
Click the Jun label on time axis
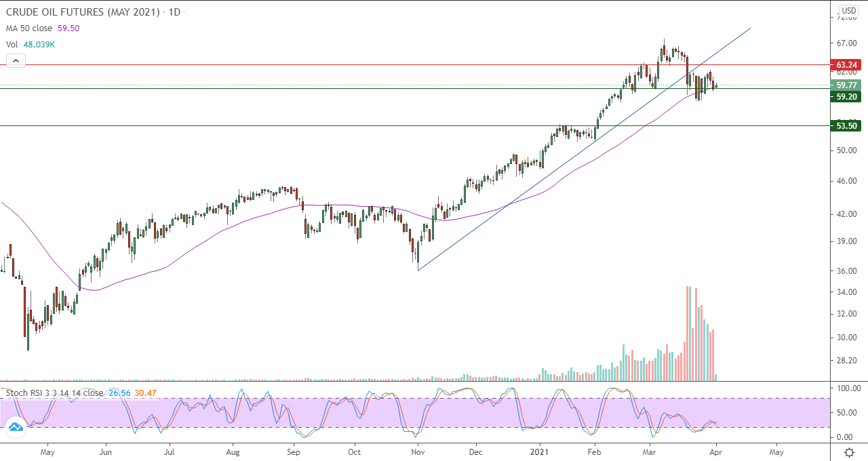[105, 451]
